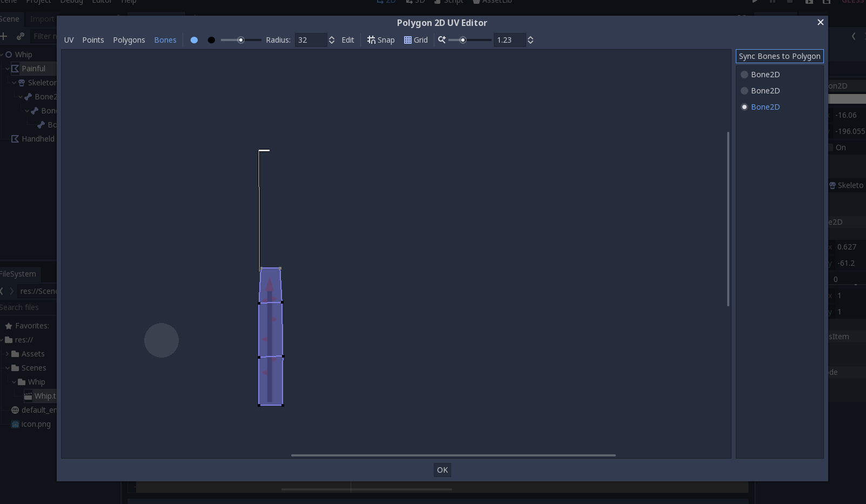The width and height of the screenshot is (866, 504).
Task: Toggle the Grid display icon
Action: point(415,39)
